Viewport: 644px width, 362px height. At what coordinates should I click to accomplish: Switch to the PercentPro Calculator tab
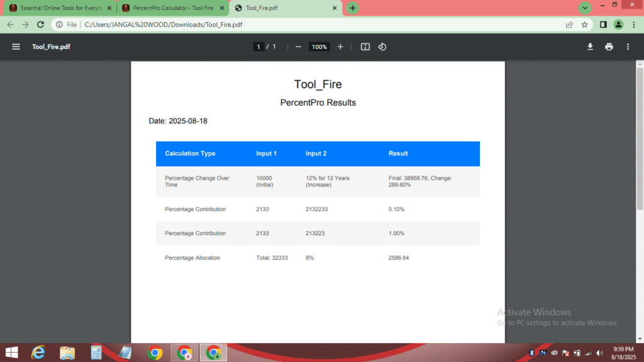coord(170,8)
